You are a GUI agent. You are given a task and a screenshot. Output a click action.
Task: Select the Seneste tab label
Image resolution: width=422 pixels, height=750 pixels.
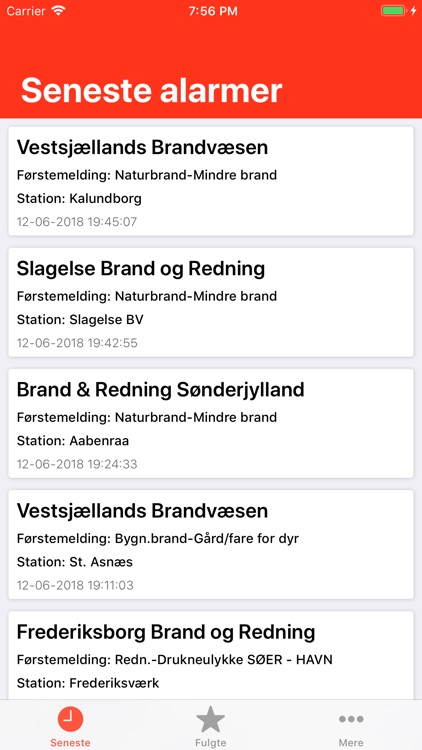70,743
